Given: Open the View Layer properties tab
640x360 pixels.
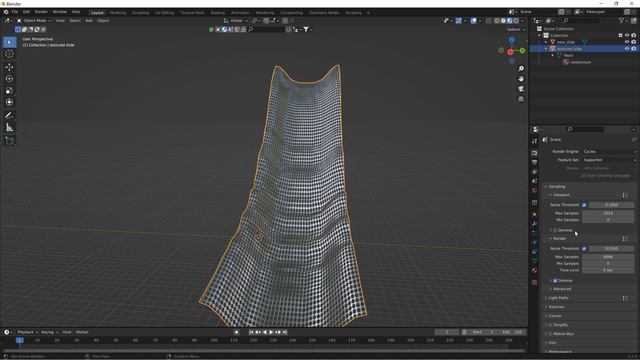Looking at the screenshot, I should (x=535, y=172).
